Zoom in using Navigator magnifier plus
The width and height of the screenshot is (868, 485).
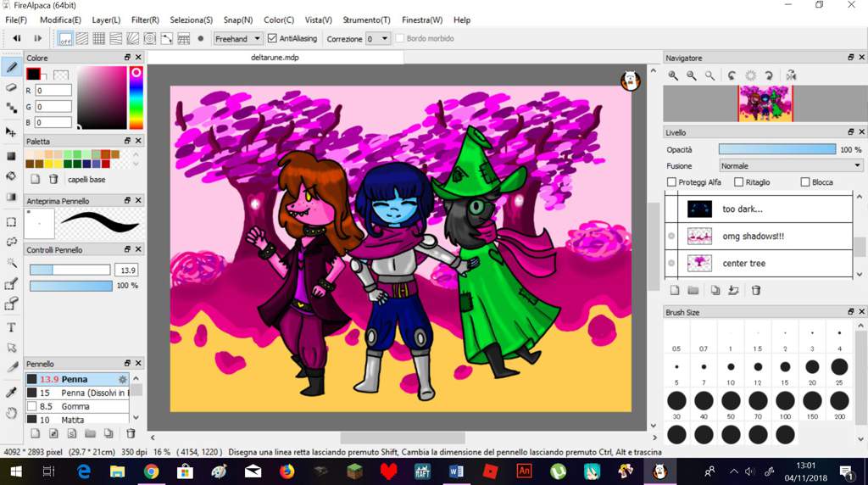(x=673, y=75)
